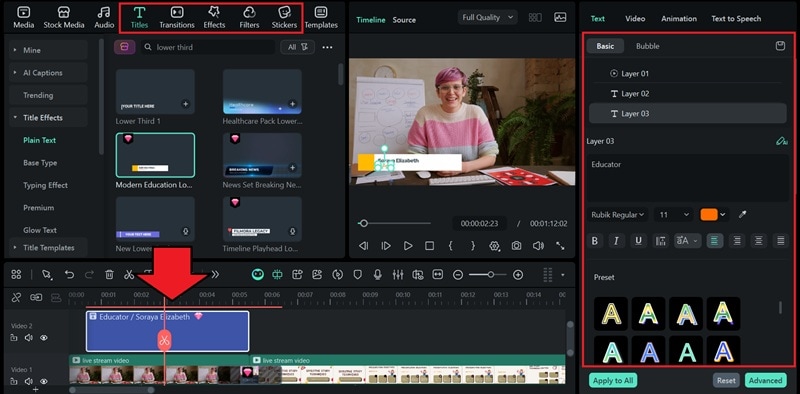The width and height of the screenshot is (800, 394).
Task: Expand the Title Templates category
Action: (x=47, y=248)
